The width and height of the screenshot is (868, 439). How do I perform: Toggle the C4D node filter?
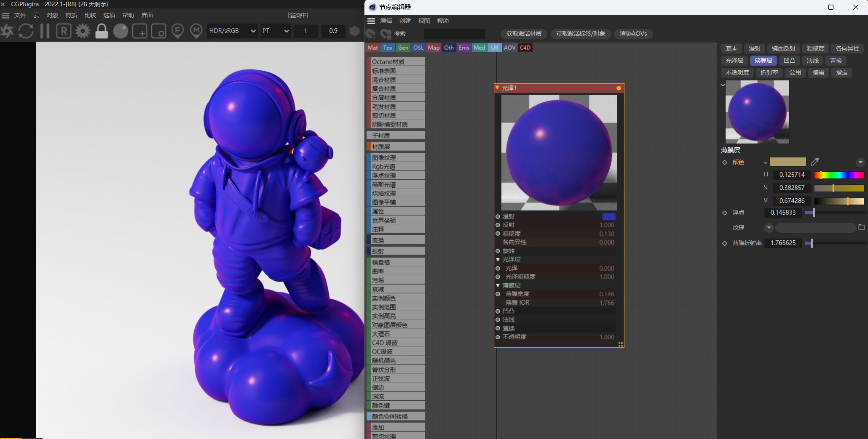(525, 48)
